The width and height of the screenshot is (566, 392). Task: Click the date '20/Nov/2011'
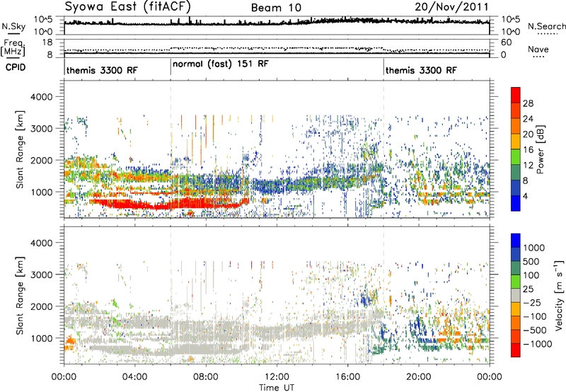coord(451,7)
